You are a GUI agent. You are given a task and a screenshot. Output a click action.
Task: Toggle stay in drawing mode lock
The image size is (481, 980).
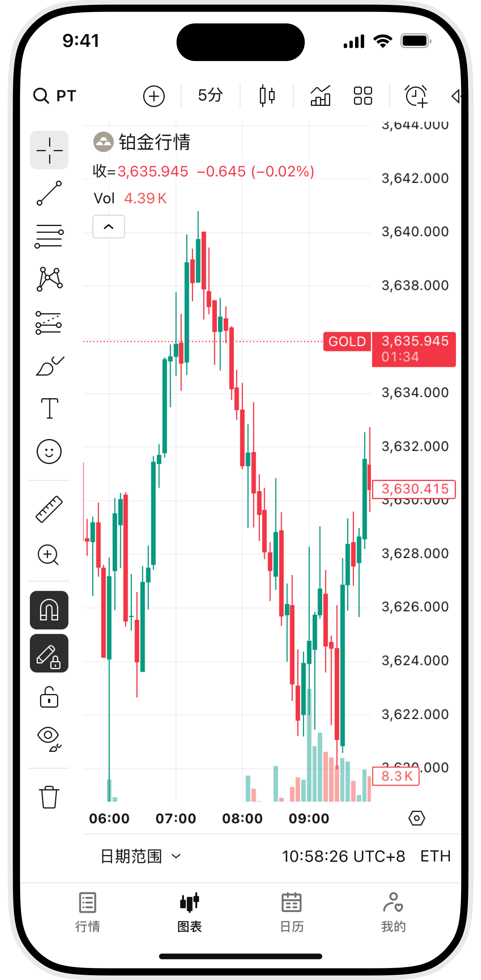pyautogui.click(x=49, y=653)
